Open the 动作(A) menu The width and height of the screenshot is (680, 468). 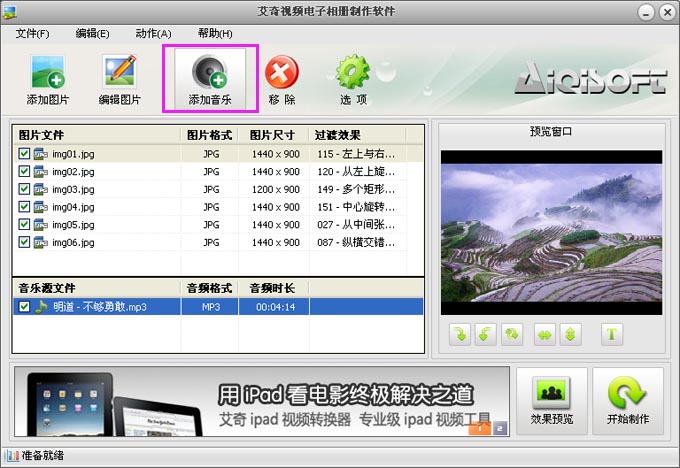pyautogui.click(x=154, y=33)
